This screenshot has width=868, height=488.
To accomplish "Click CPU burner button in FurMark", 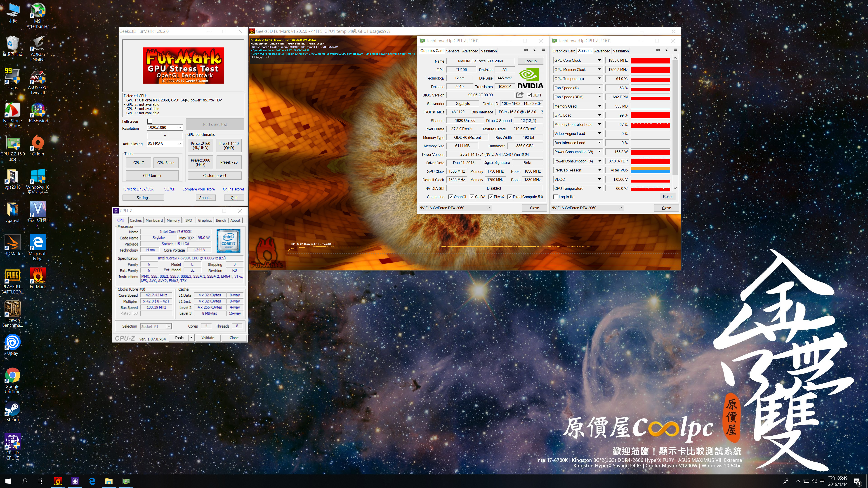I will pos(152,176).
